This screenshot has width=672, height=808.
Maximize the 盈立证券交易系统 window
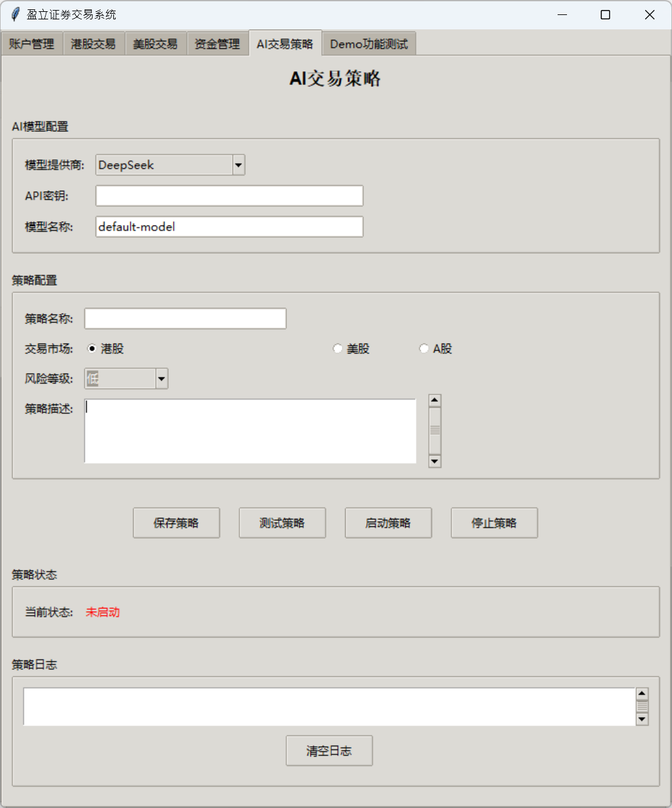coord(605,14)
